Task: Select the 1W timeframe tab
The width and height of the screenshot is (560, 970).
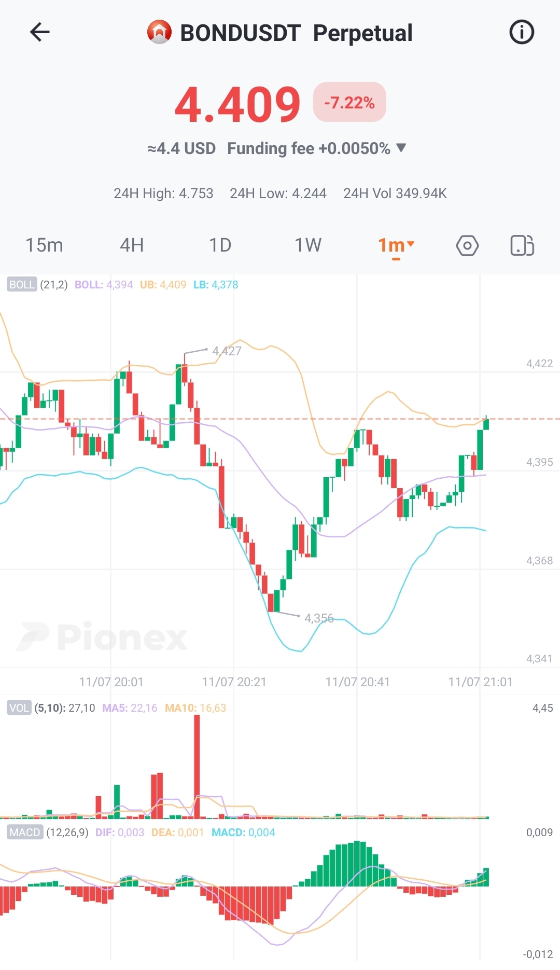Action: click(308, 245)
